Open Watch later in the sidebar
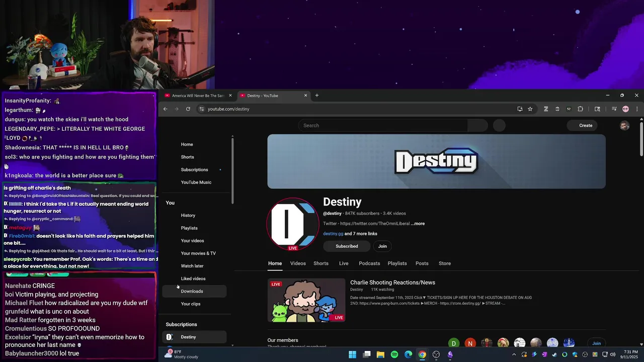The height and width of the screenshot is (362, 644). click(x=194, y=266)
